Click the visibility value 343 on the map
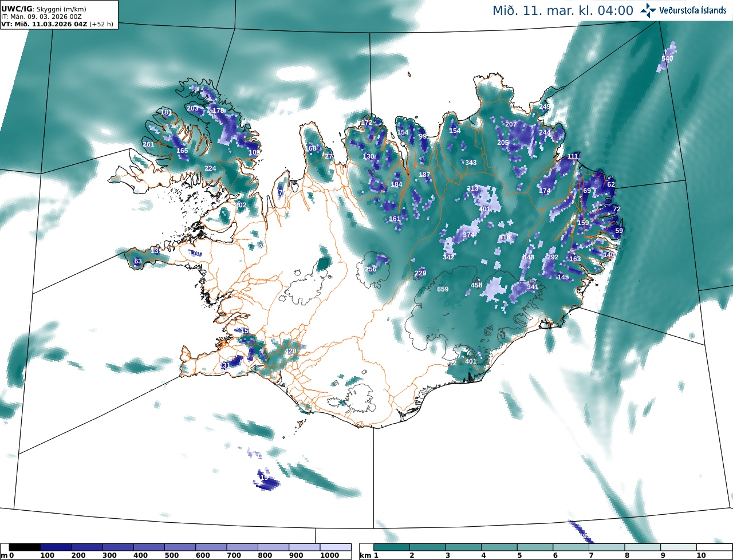The image size is (733, 560). pyautogui.click(x=471, y=163)
